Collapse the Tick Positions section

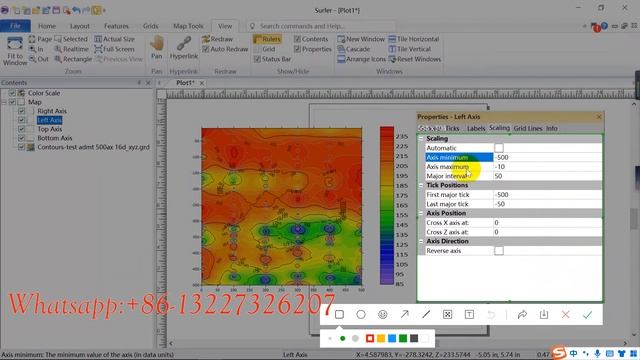tap(421, 185)
